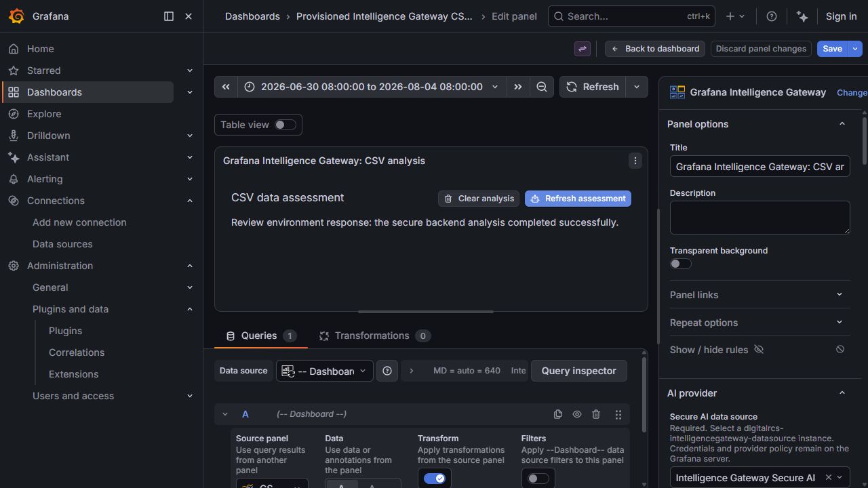The width and height of the screenshot is (868, 488).
Task: Refresh the panel
Action: point(593,87)
